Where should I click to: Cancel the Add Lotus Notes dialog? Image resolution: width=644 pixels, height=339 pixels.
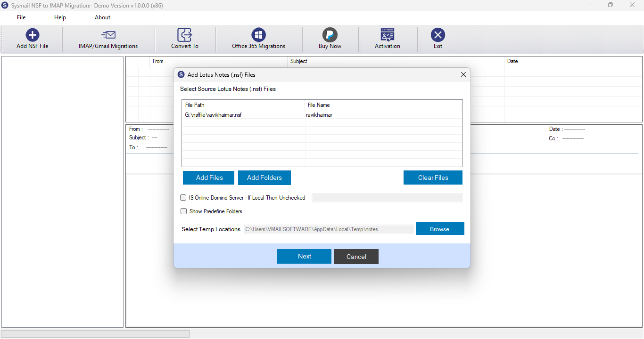(356, 257)
